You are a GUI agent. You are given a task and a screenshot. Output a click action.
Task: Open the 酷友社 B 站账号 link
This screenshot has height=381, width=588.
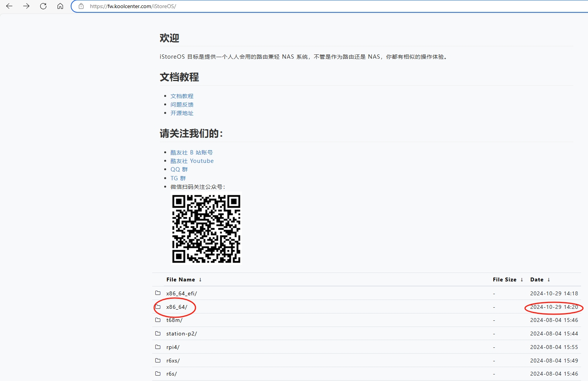click(192, 152)
